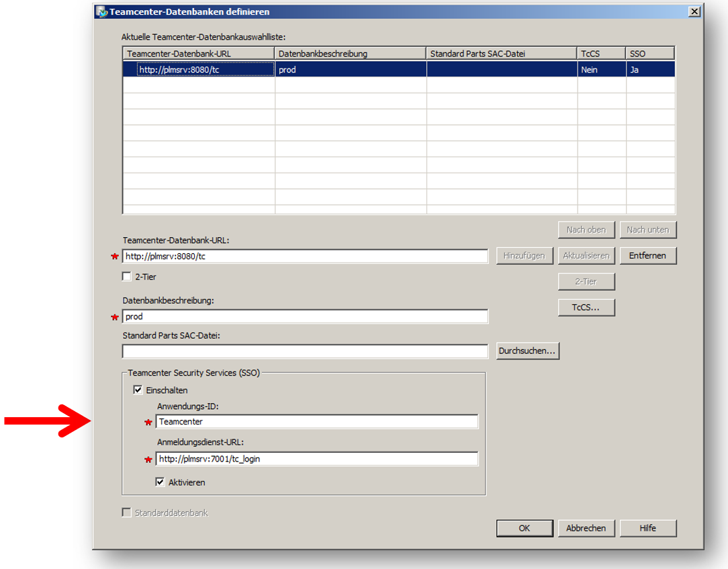
Task: Enable the 2-Tier checkbox
Action: [127, 276]
